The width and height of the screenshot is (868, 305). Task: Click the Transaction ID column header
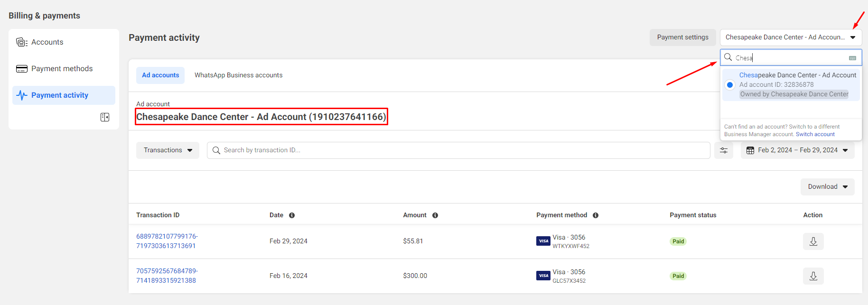click(x=158, y=215)
